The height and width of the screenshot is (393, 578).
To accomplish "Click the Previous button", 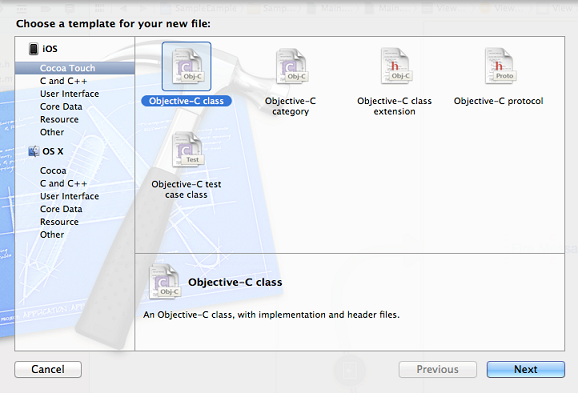I will [438, 369].
